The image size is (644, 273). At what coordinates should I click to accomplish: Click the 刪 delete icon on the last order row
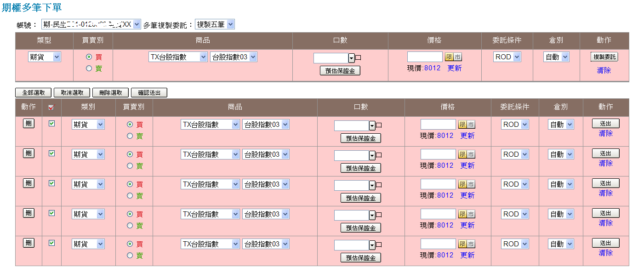(x=28, y=243)
